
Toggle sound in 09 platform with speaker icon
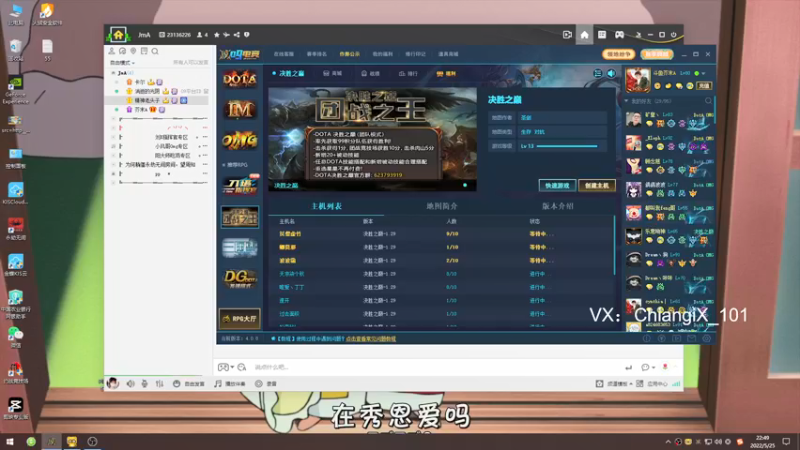[611, 73]
